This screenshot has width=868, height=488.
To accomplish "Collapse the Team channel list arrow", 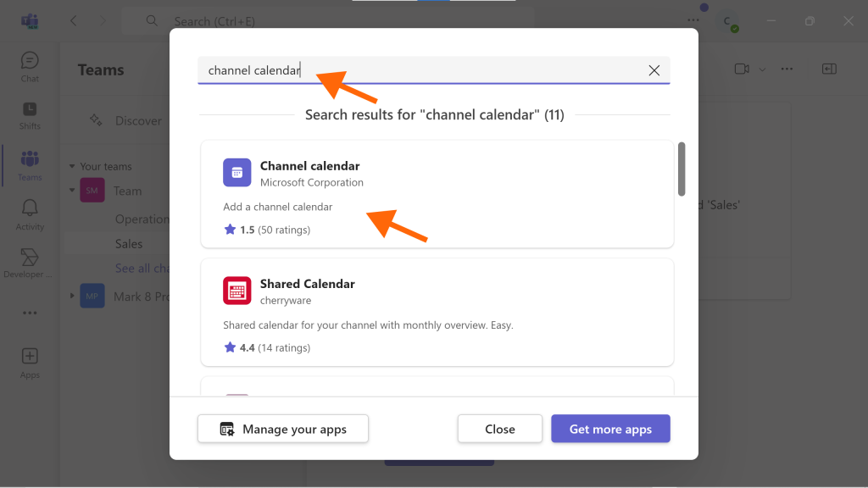I will [x=72, y=191].
